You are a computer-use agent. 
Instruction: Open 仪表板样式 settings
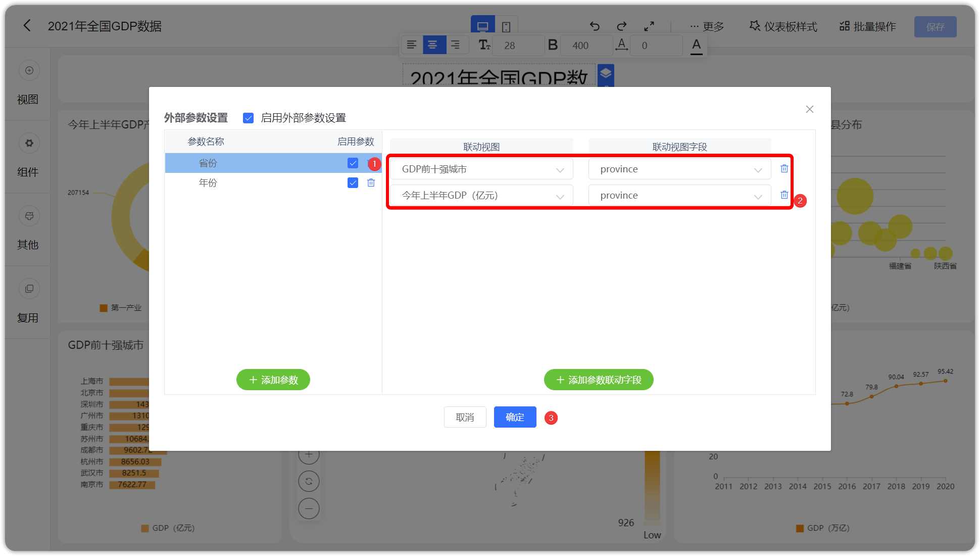[783, 26]
